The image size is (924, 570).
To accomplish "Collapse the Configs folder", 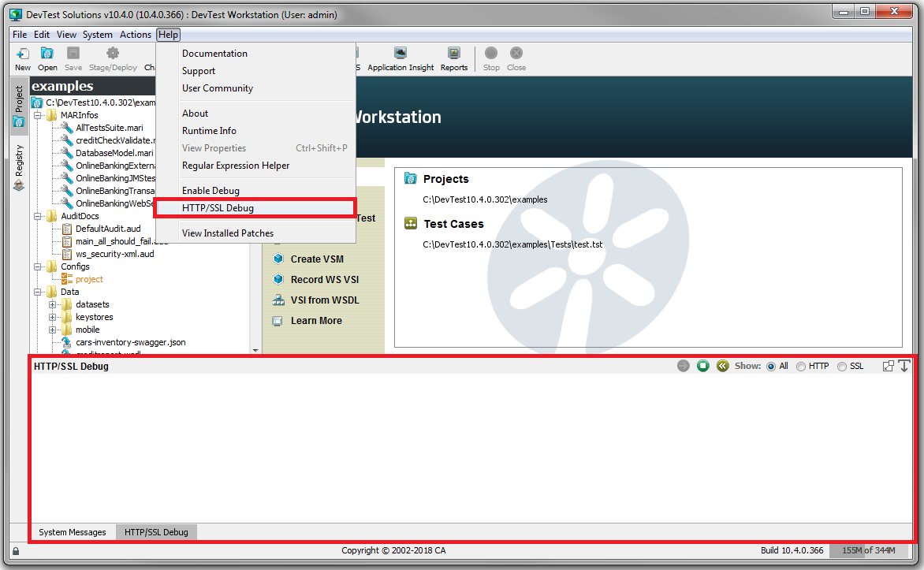I will click(x=38, y=266).
